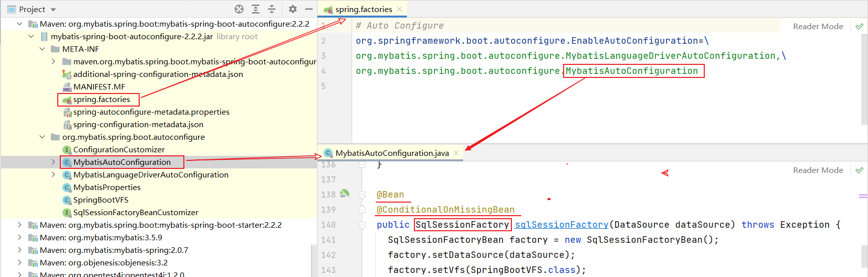Collapse the META-INF folder
Screen dimensions: 868x277
click(x=42, y=49)
